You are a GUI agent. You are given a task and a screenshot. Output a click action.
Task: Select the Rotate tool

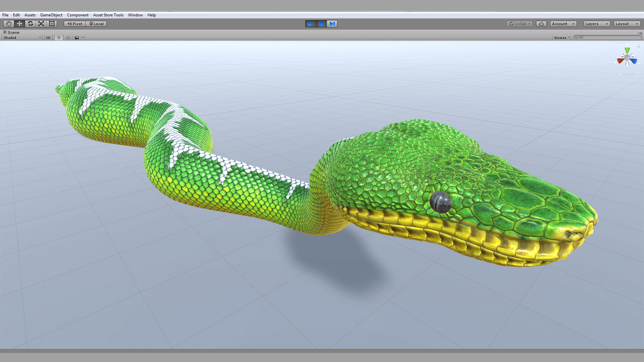pos(30,24)
